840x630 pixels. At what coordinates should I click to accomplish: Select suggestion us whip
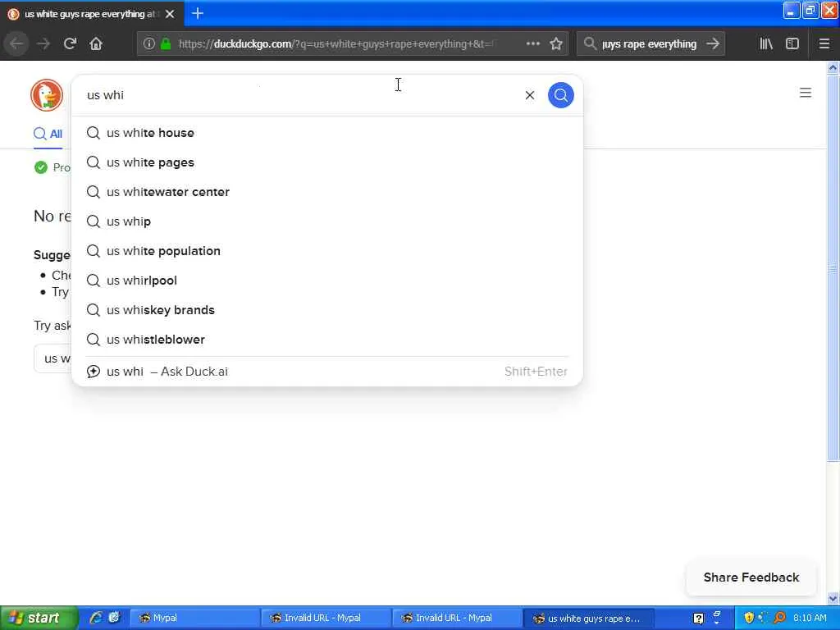[326, 221]
